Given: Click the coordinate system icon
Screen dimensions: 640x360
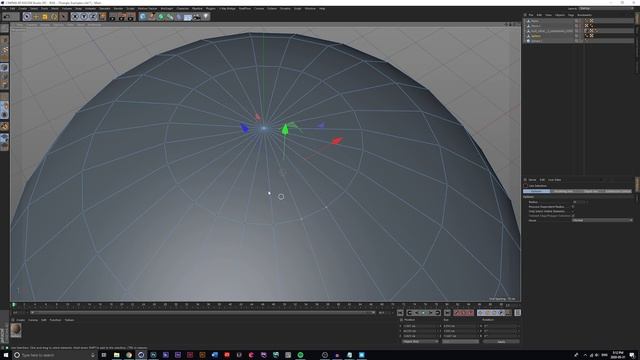Looking at the screenshot, I should coord(102,17).
